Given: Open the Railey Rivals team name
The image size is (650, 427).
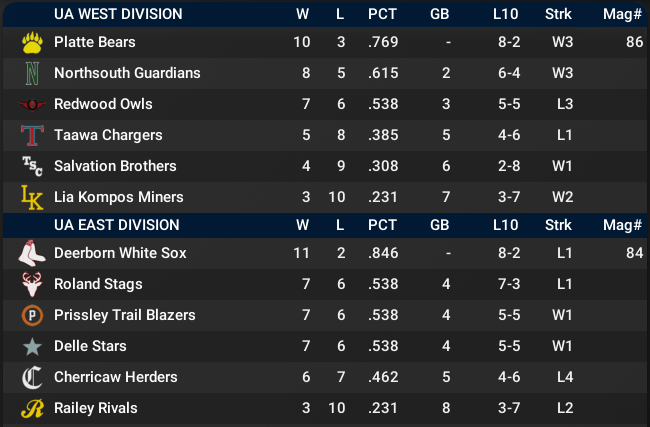Looking at the screenshot, I should click(x=96, y=409).
